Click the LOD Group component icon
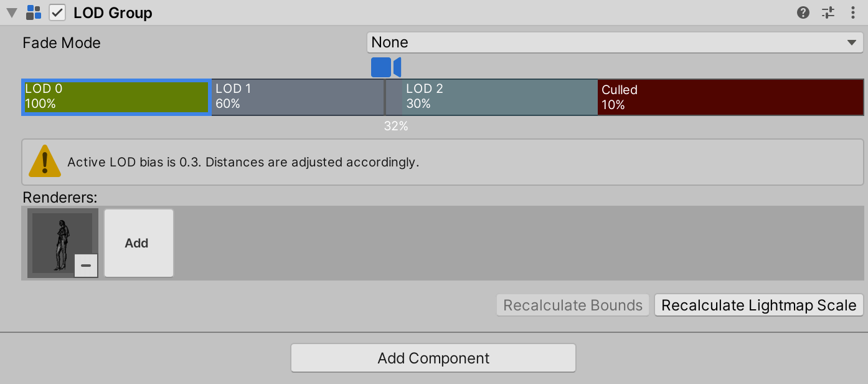 pyautogui.click(x=34, y=12)
